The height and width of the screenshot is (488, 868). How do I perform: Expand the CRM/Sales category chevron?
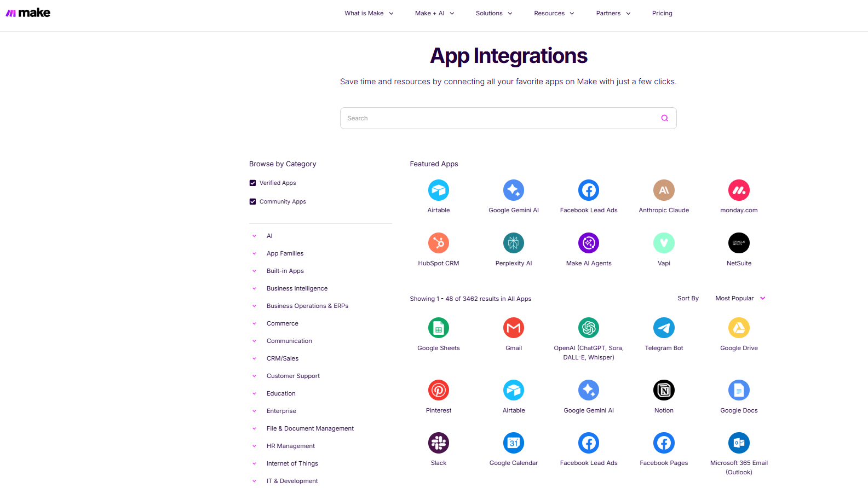[x=254, y=359]
